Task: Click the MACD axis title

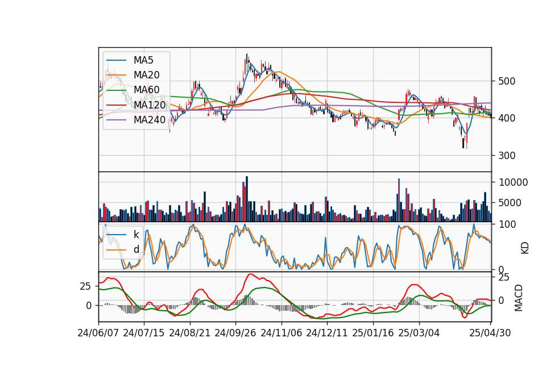Action: (519, 298)
